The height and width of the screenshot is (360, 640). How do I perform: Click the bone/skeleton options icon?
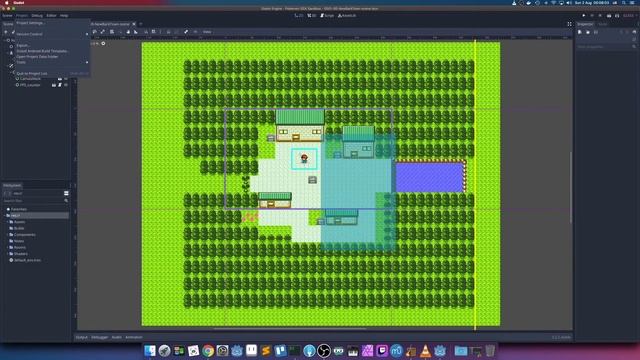[186, 32]
